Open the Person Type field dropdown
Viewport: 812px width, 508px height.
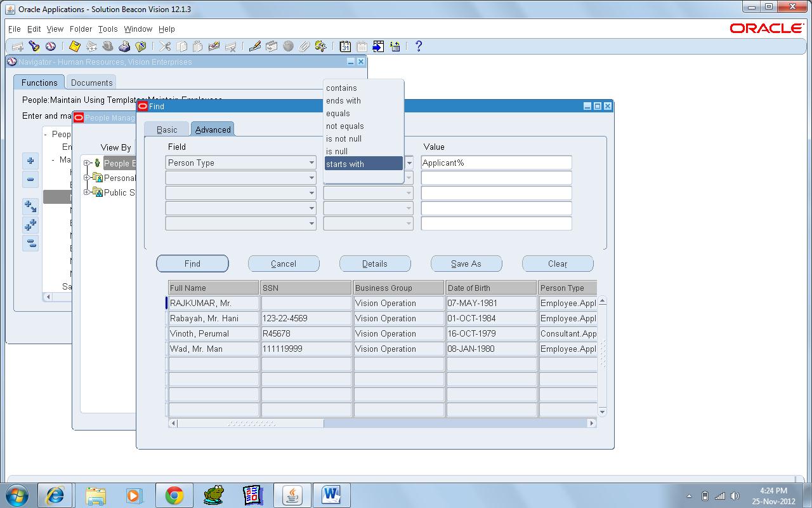point(311,163)
